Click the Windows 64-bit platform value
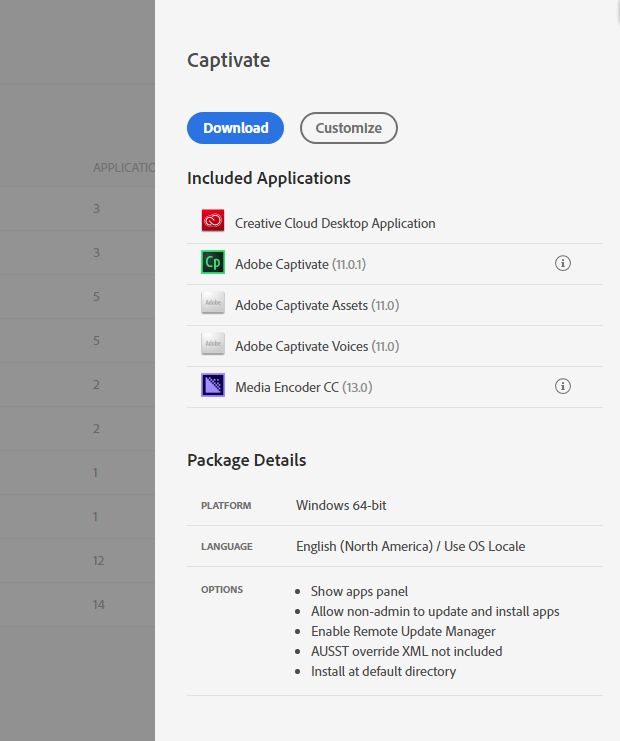 click(x=341, y=505)
